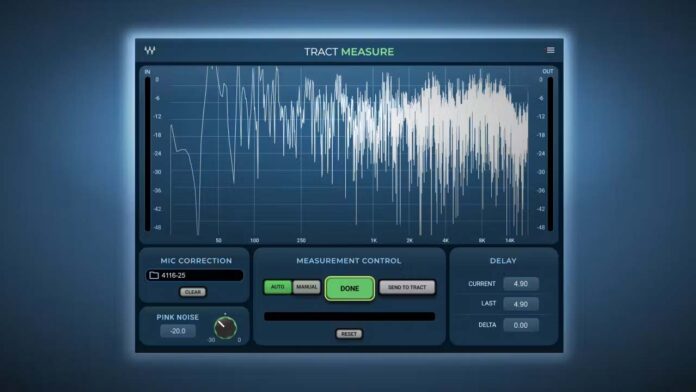The image size is (696, 392).
Task: Open mic correction file folder icon
Action: pos(154,275)
